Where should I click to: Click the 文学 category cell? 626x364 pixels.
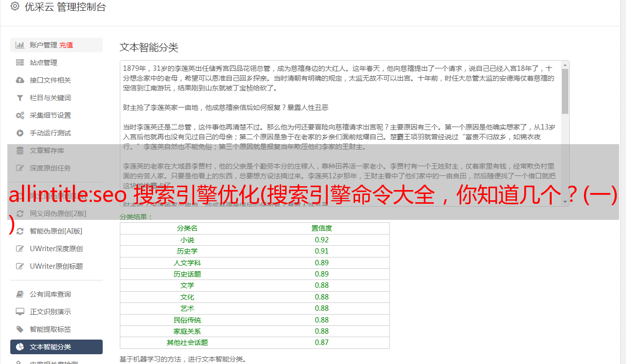tap(187, 285)
